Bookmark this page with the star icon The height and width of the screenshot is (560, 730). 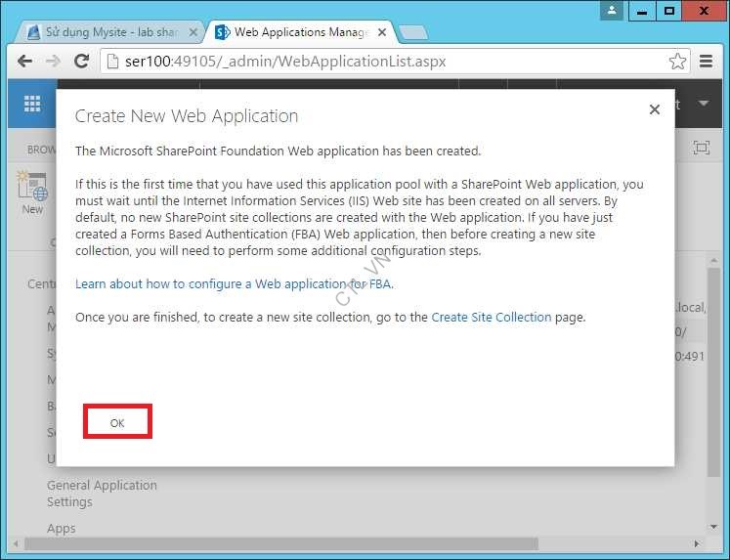pos(677,61)
